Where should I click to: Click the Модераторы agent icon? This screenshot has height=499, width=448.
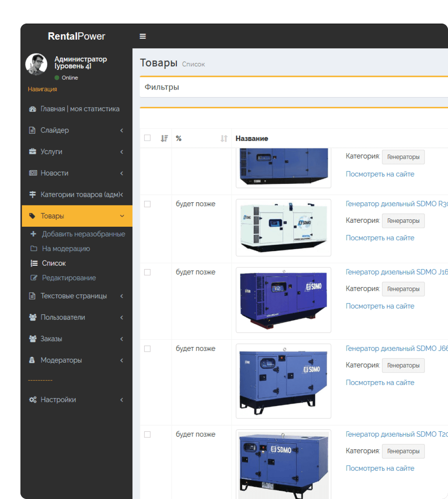pyautogui.click(x=32, y=360)
